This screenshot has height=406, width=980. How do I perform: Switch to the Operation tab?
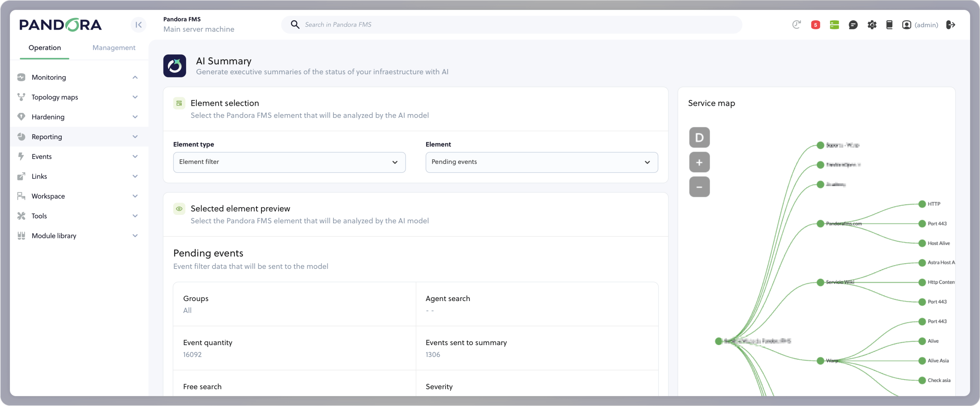[x=45, y=48]
